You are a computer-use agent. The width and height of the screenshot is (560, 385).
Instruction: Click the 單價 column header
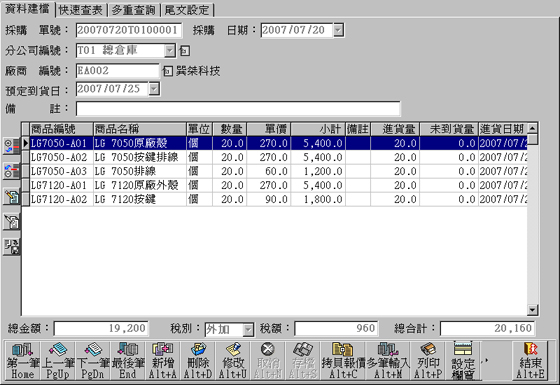pos(269,129)
